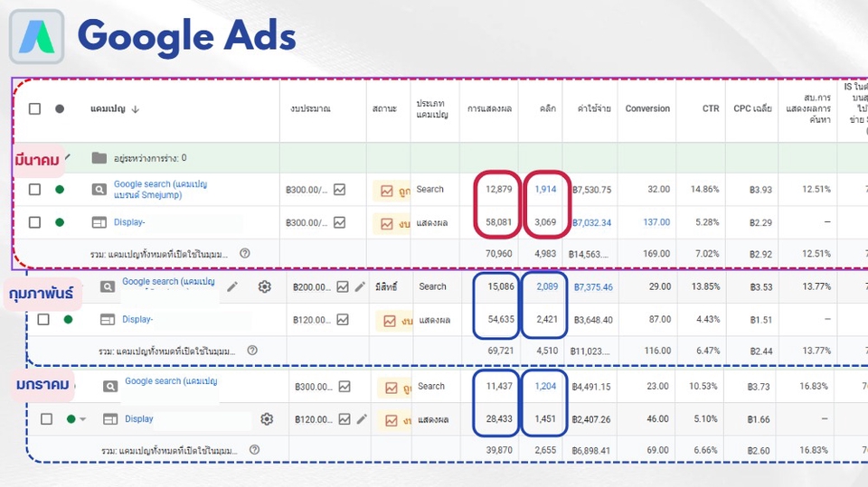The width and height of the screenshot is (868, 487).
Task: Click the 2,089 clicks link
Action: click(x=547, y=286)
